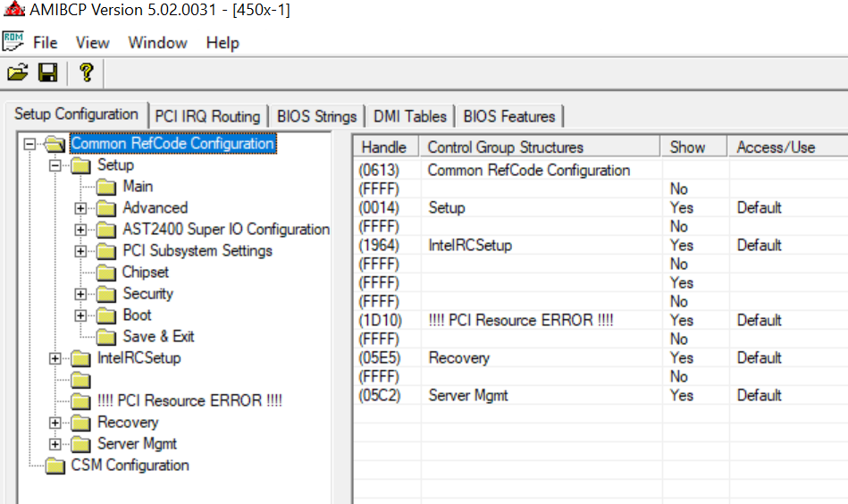Open the BIOS Strings tab
The height and width of the screenshot is (504, 848).
point(316,116)
